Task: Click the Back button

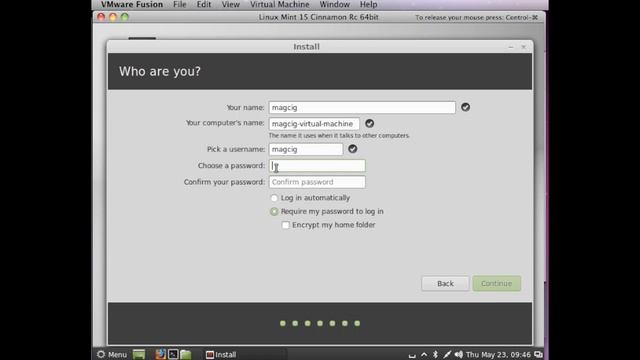Action: 445,283
